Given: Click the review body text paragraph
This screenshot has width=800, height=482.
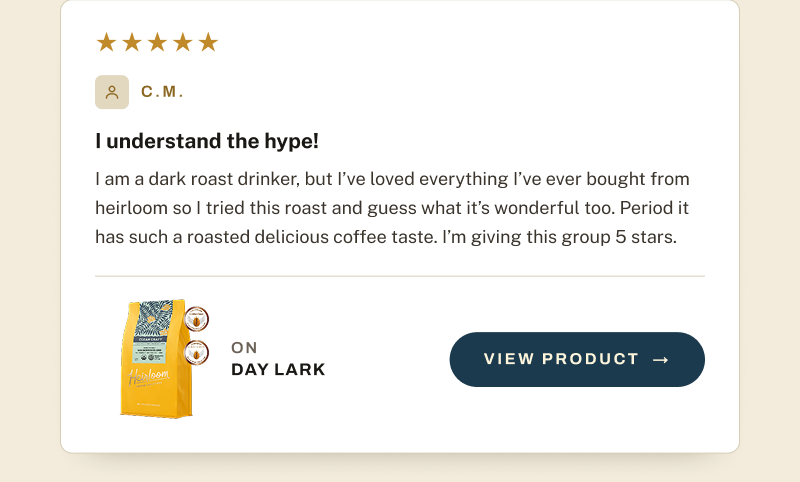Looking at the screenshot, I should [x=392, y=208].
